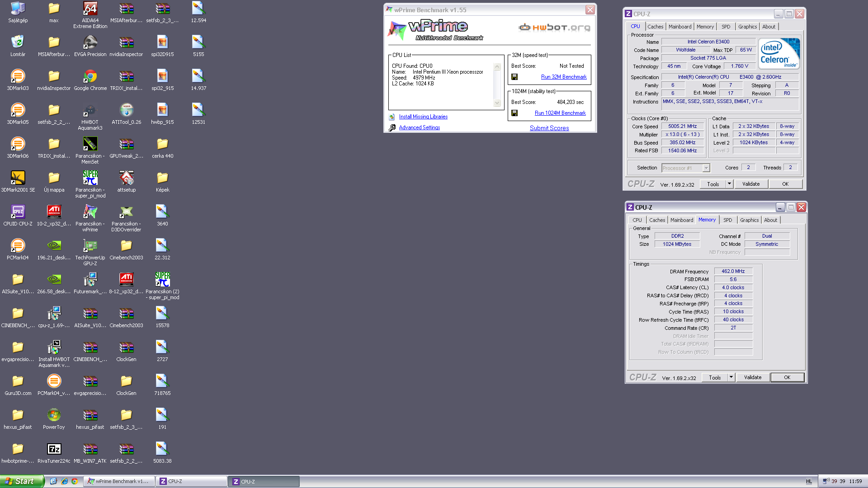
Task: Expand Tools dropdown arrow in upper CPU-Z
Action: [x=729, y=184]
